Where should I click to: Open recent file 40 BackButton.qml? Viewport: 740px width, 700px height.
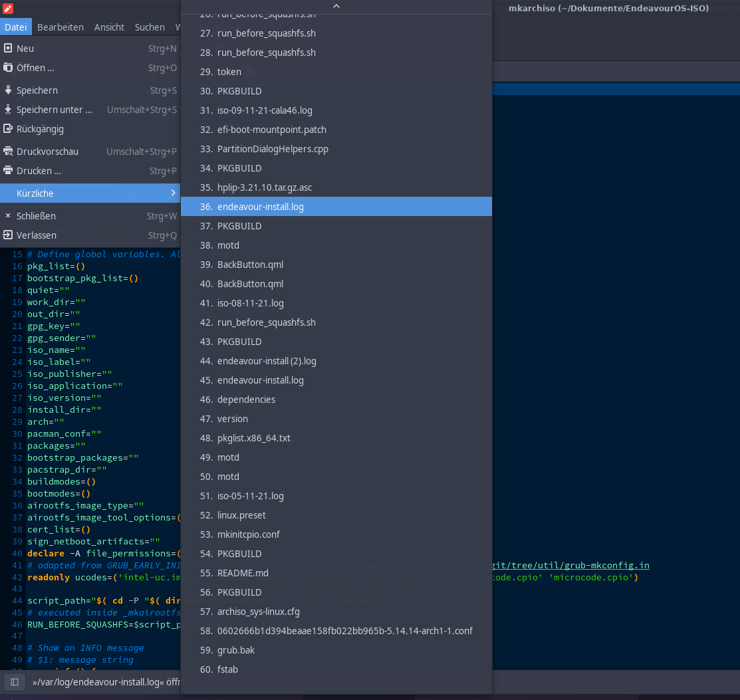point(336,284)
